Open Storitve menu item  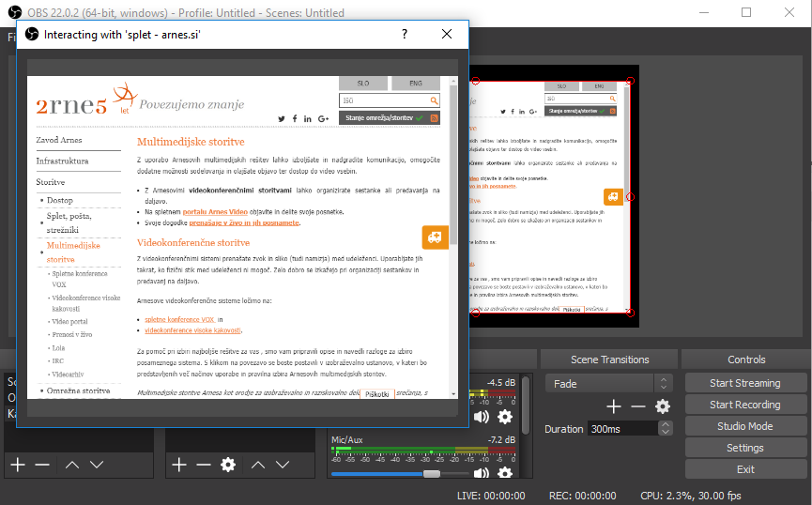[x=51, y=182]
